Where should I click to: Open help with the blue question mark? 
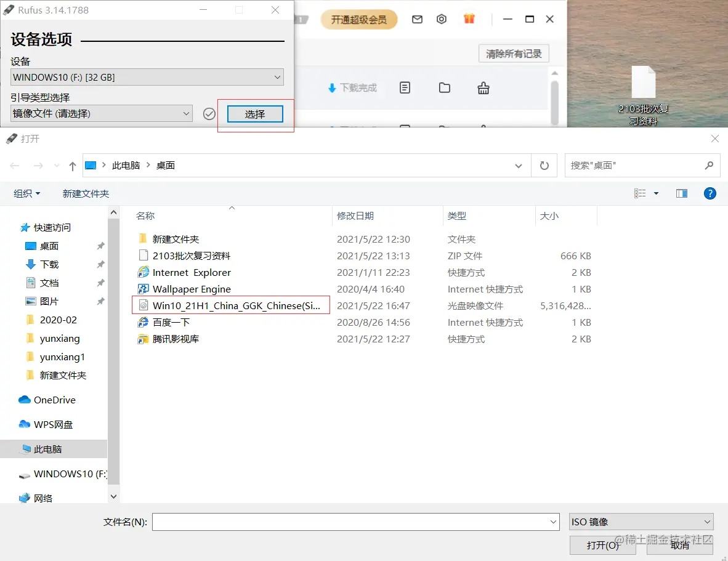point(710,193)
